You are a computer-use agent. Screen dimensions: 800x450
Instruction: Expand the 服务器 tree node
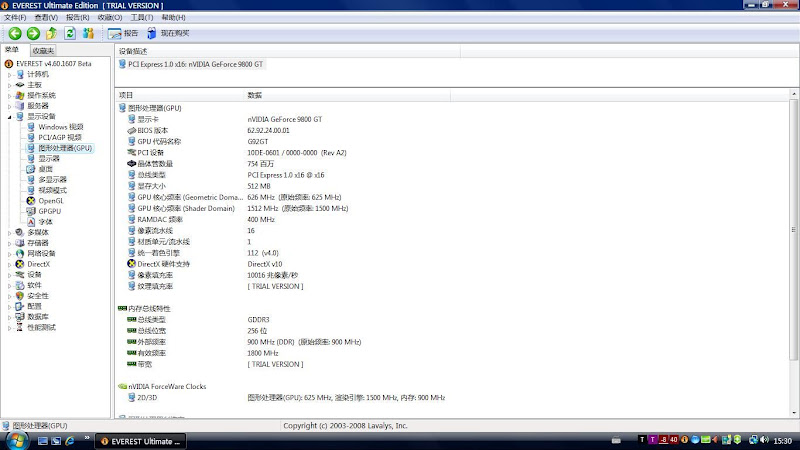(9, 106)
